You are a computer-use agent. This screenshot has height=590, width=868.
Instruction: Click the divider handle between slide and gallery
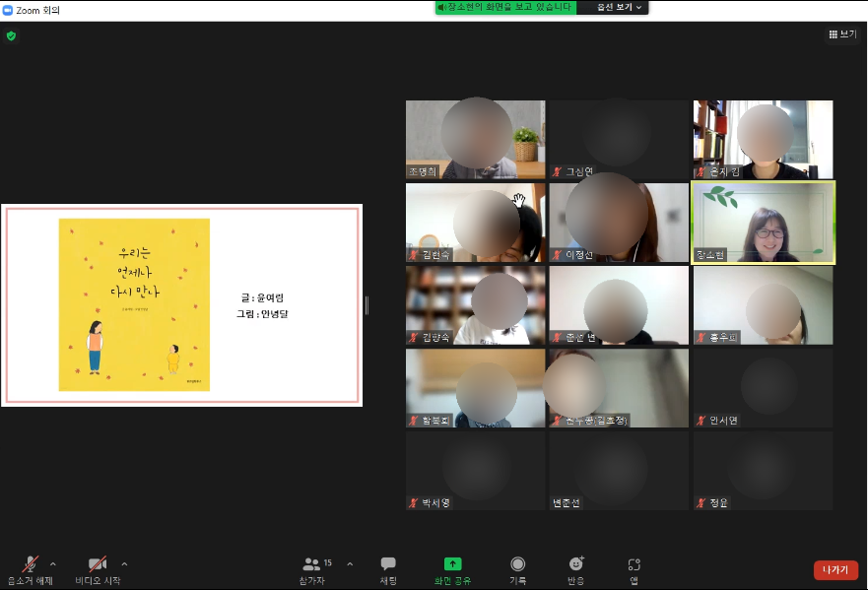point(367,305)
